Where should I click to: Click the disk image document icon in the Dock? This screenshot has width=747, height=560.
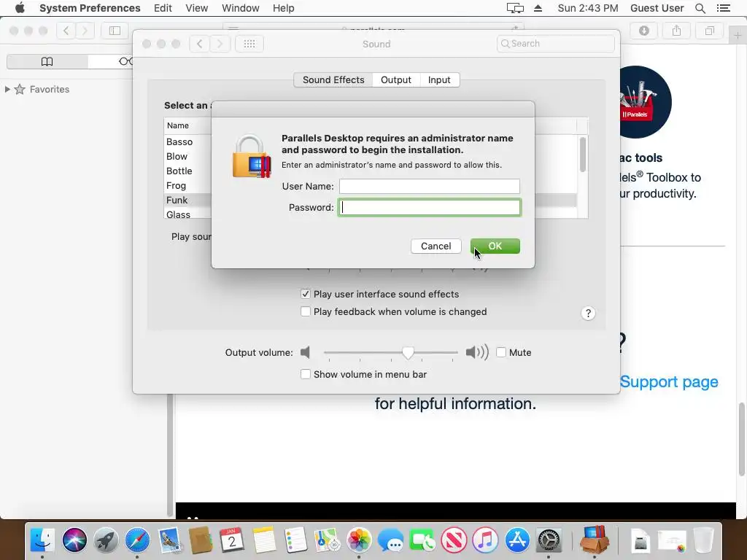coord(640,542)
